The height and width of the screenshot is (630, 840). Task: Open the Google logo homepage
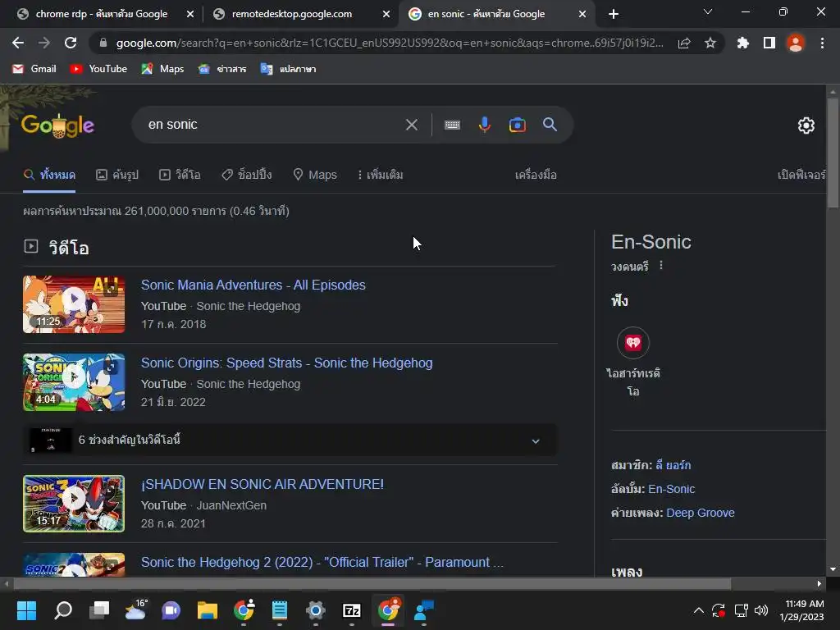(58, 125)
